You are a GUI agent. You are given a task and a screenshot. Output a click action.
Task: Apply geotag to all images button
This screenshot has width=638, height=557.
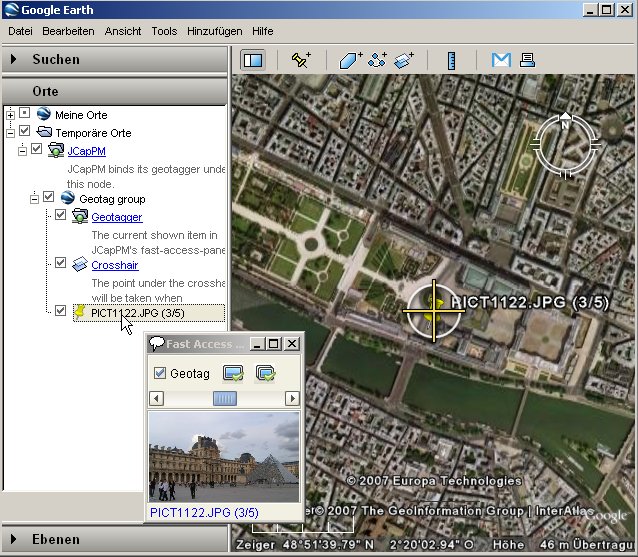pos(265,373)
